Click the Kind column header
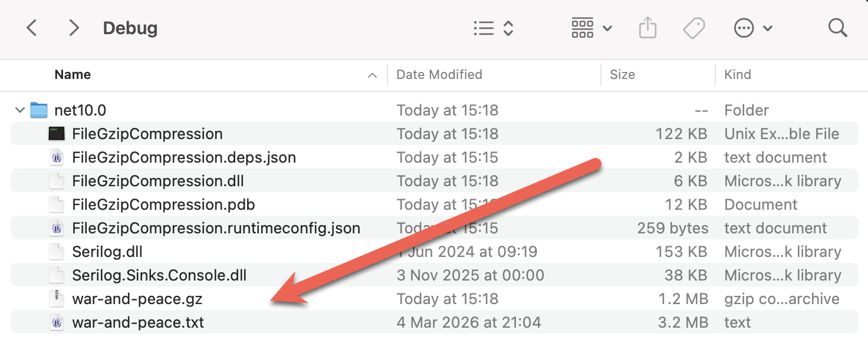868x343 pixels. coord(737,74)
